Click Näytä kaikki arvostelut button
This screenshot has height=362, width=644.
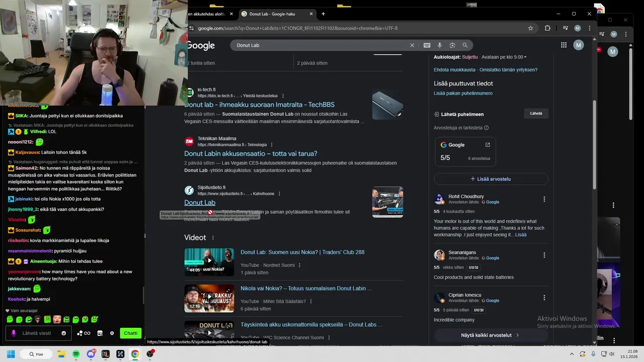[491, 335]
